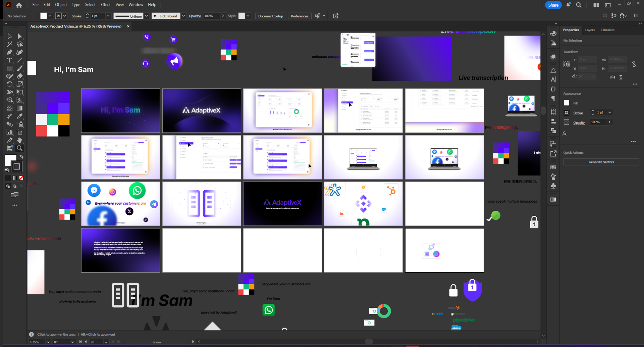Click the home icon

coord(19,5)
